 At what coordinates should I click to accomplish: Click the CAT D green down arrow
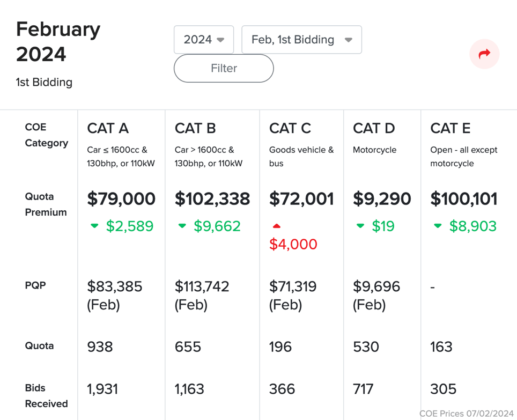click(x=360, y=226)
